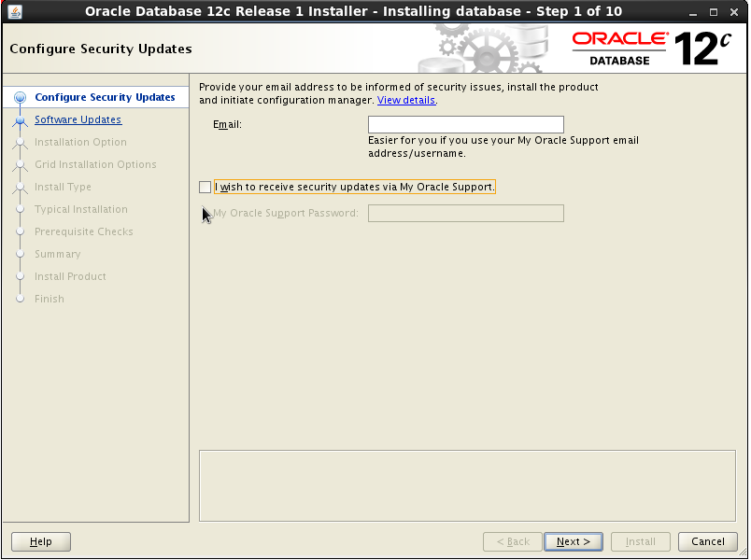Open Help for the installer
Screen dimensions: 751x560
[x=41, y=541]
